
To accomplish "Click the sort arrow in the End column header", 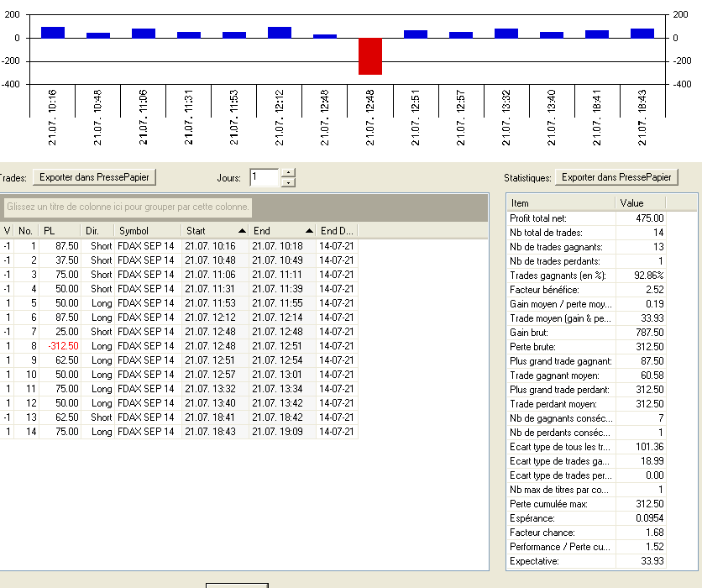I will (x=309, y=230).
